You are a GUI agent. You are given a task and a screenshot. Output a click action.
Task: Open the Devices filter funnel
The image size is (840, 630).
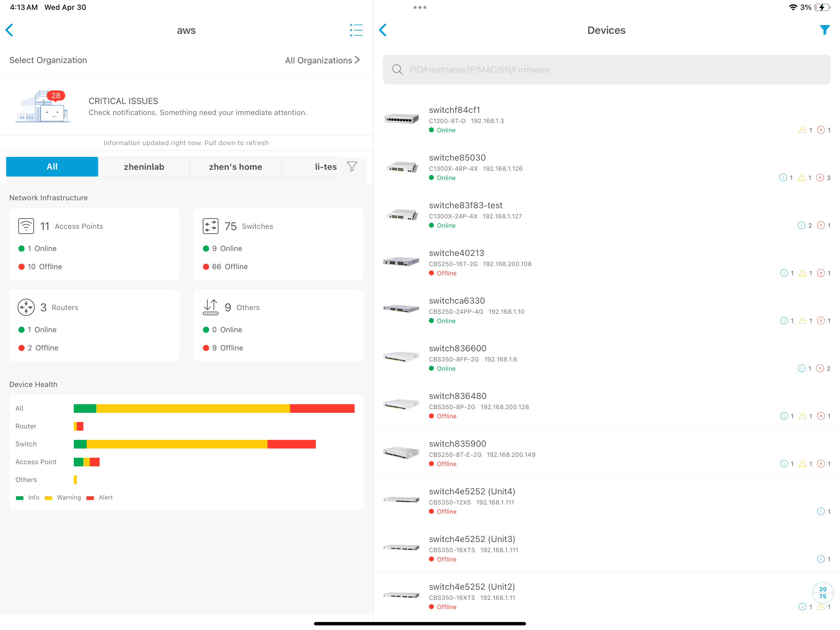click(x=824, y=30)
